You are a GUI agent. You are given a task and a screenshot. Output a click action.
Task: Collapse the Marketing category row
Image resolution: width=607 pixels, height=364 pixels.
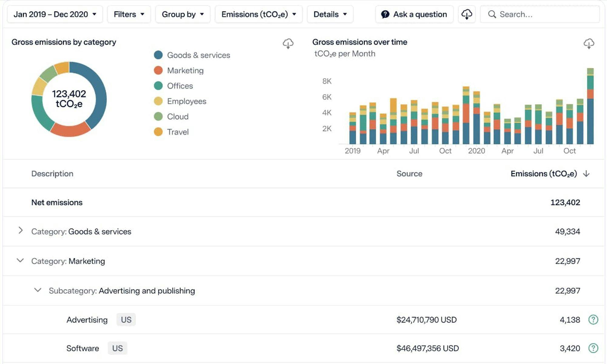point(20,260)
